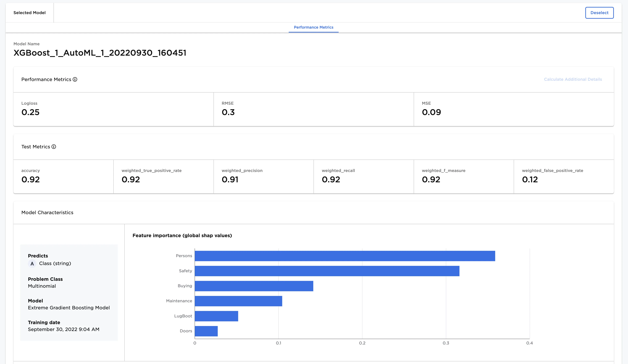Open the Performance Metrics tab
Screen dimensions: 628x364
pos(314,27)
